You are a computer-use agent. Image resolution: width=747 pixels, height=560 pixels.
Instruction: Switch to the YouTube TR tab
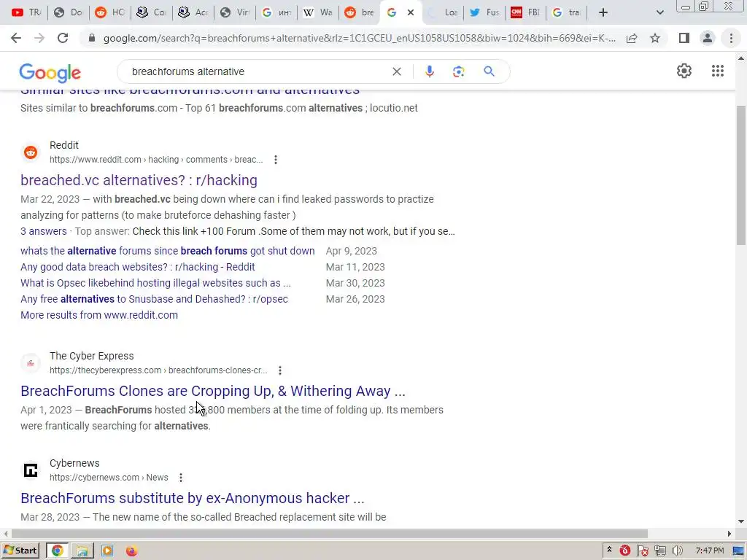pyautogui.click(x=26, y=12)
